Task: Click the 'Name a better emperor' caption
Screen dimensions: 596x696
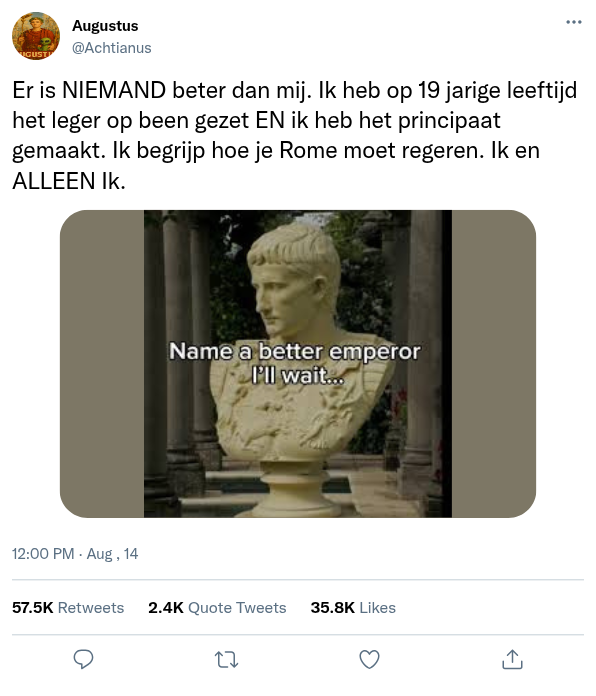Action: pyautogui.click(x=295, y=363)
